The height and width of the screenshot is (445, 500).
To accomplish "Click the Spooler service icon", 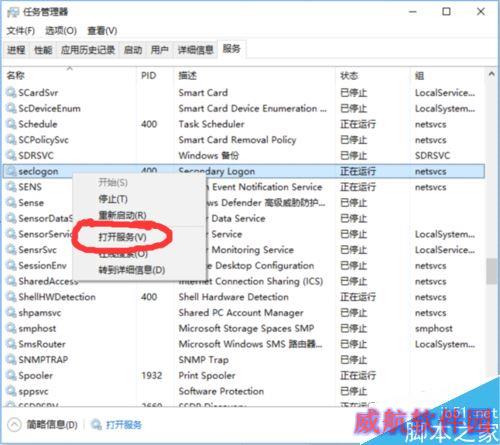I will 12,375.
